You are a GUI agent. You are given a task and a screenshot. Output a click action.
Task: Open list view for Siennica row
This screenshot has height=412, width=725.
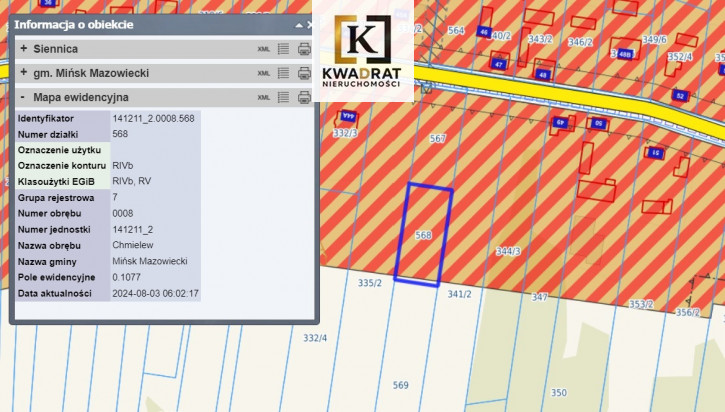coord(283,49)
